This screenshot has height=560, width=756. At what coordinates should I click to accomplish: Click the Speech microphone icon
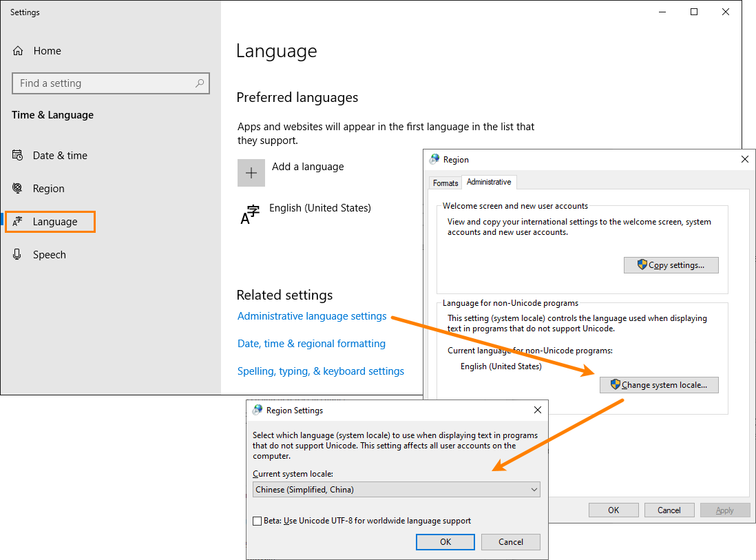click(x=17, y=254)
